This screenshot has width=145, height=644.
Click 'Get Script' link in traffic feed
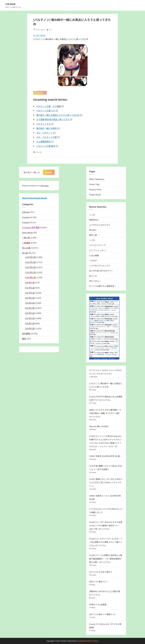(104, 359)
